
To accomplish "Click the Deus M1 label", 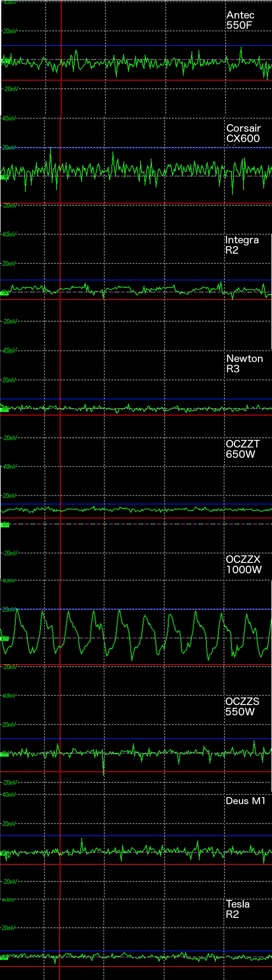I will [245, 801].
